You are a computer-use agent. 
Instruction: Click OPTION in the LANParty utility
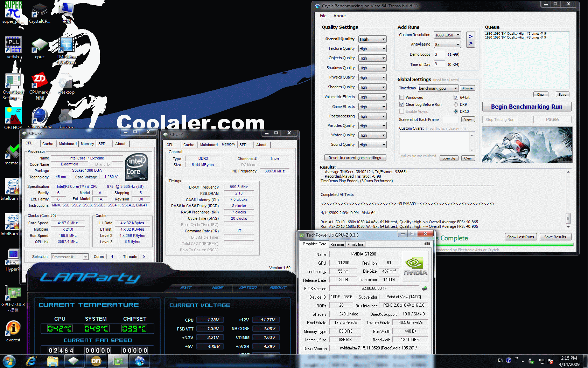coord(248,288)
